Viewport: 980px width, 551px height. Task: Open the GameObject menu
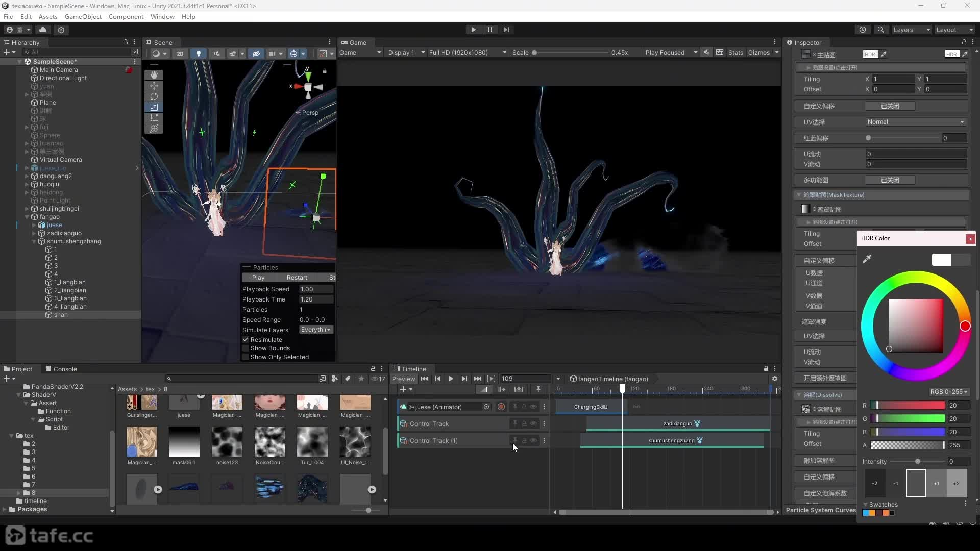point(83,16)
